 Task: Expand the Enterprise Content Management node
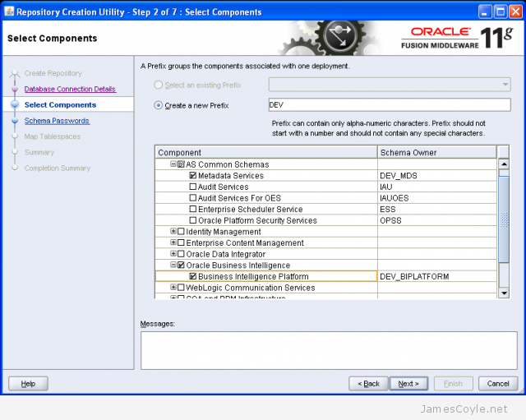pos(173,242)
